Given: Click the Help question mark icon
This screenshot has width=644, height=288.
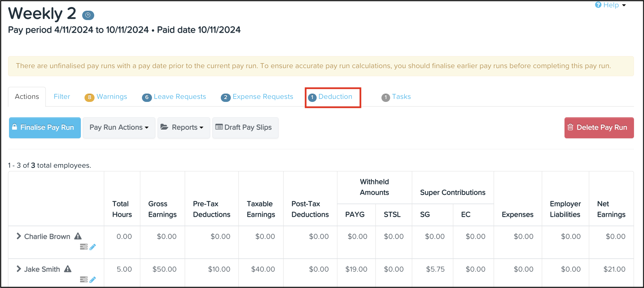Looking at the screenshot, I should point(598,5).
